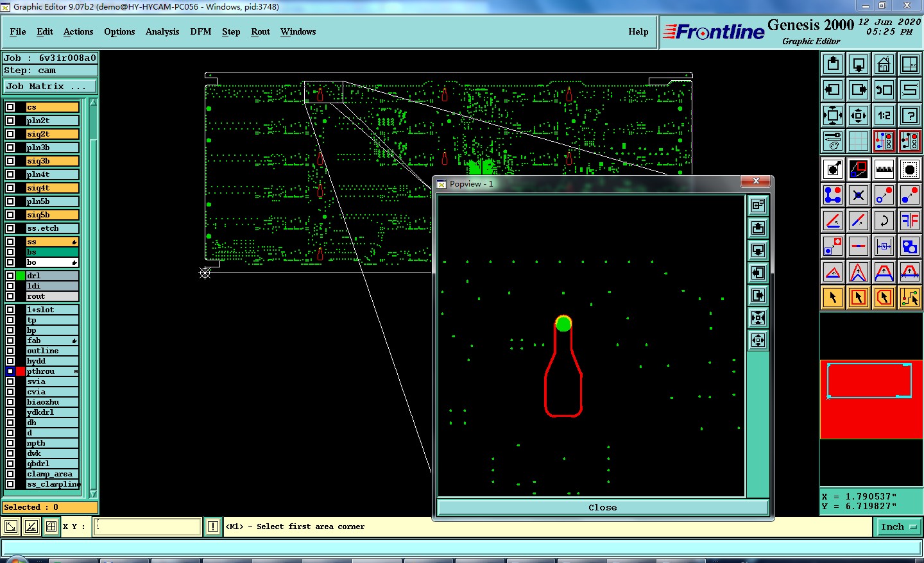Screen dimensions: 924x563
Task: Toggle the cs layer checkbox
Action: tap(10, 107)
